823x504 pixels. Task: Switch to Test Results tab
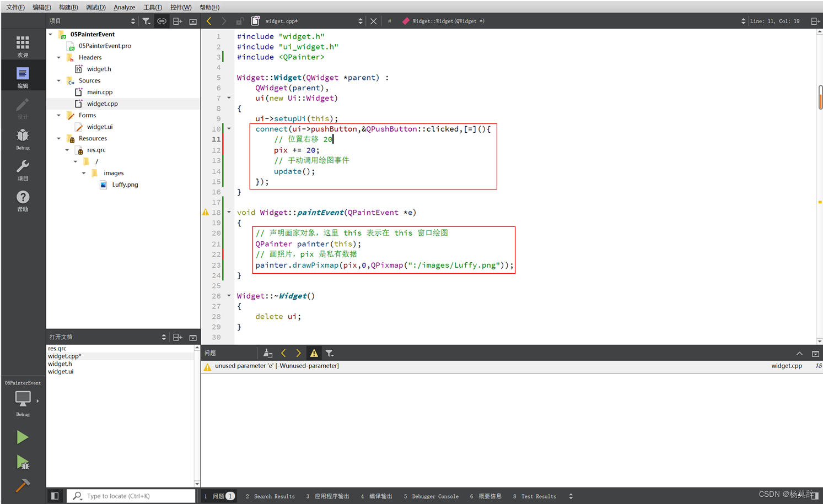535,496
